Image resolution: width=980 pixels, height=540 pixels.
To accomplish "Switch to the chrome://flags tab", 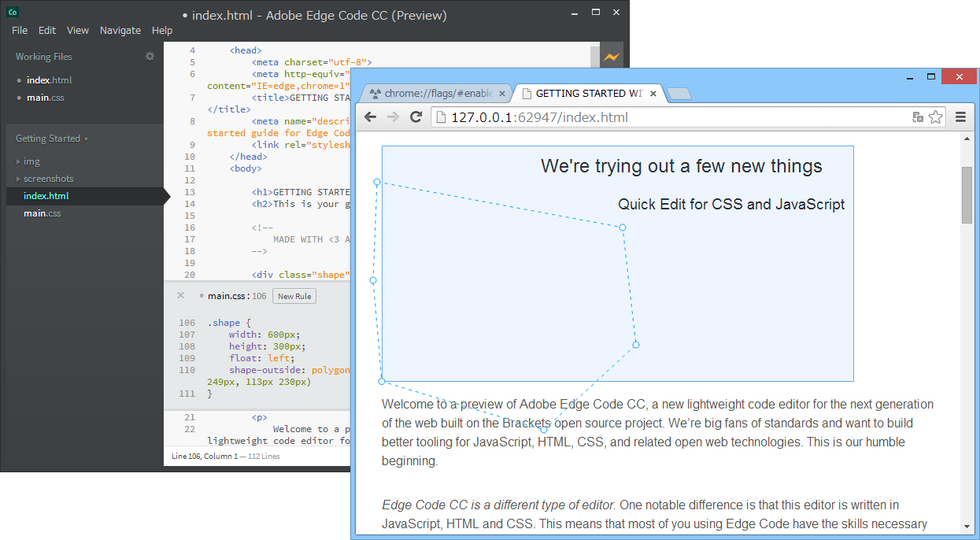I will pos(435,92).
